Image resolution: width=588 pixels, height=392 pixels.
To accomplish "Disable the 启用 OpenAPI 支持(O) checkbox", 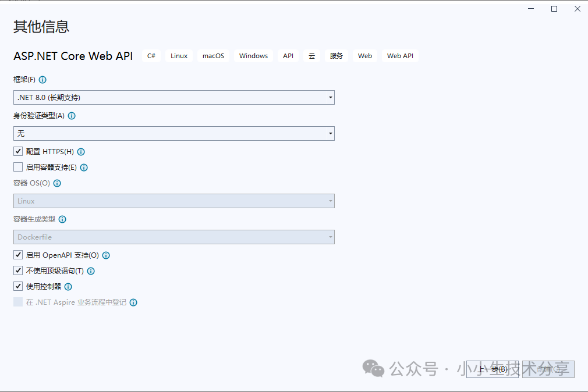I will click(x=18, y=255).
